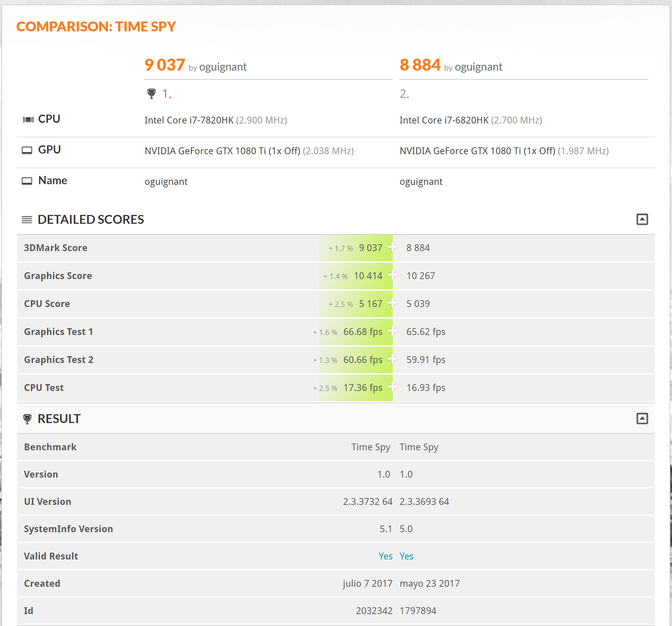Click the trophy icon beside rank 1
Image resolution: width=672 pixels, height=626 pixels.
(x=151, y=93)
